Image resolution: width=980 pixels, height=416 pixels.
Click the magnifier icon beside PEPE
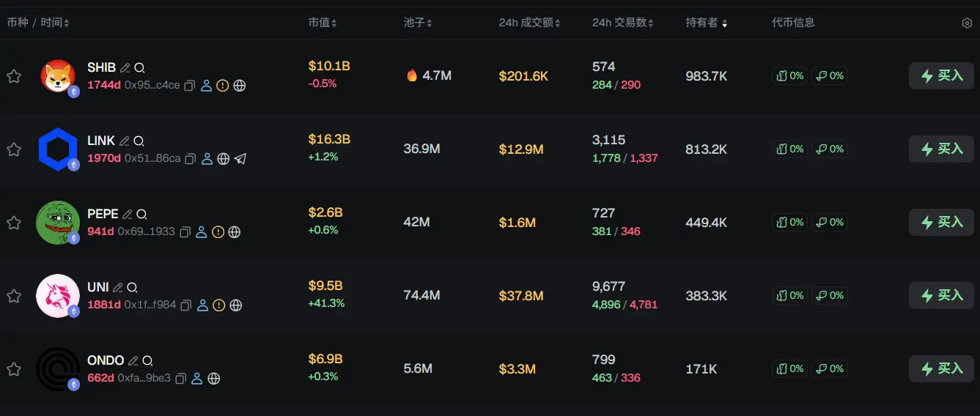(141, 215)
